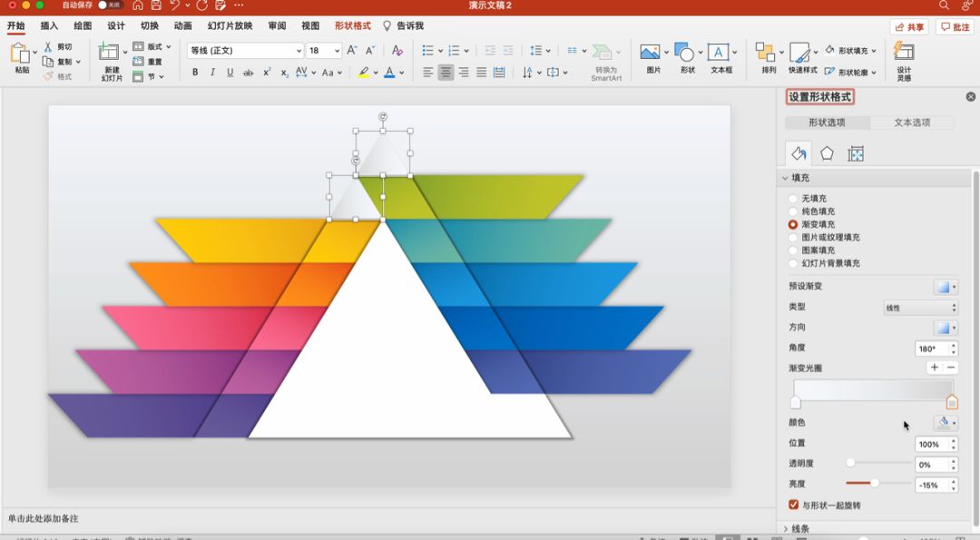Screen dimensions: 980x540
Task: Click the Text Box tool in ribbon
Action: pyautogui.click(x=720, y=57)
